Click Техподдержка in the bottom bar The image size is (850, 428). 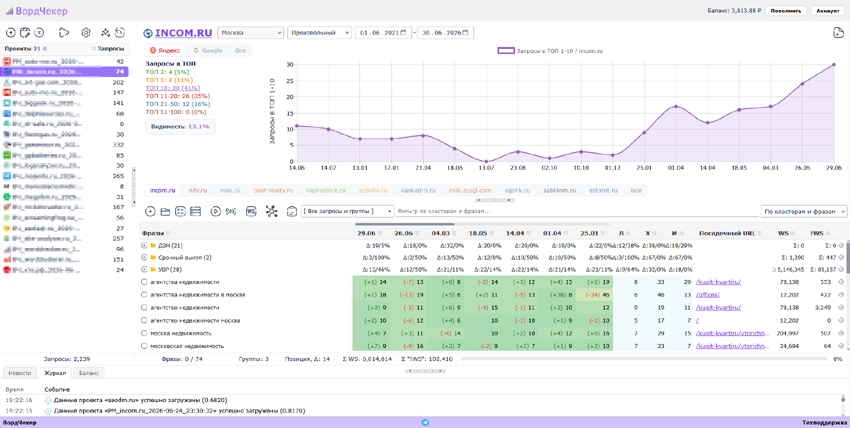(825, 422)
